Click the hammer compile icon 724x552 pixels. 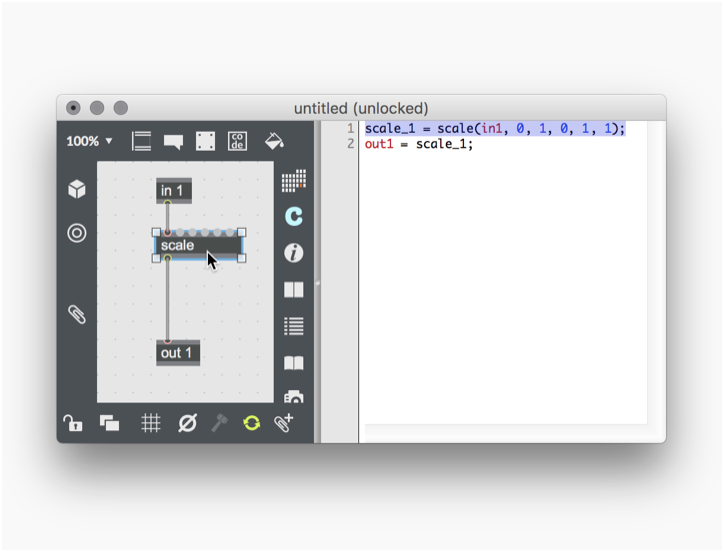coord(219,423)
